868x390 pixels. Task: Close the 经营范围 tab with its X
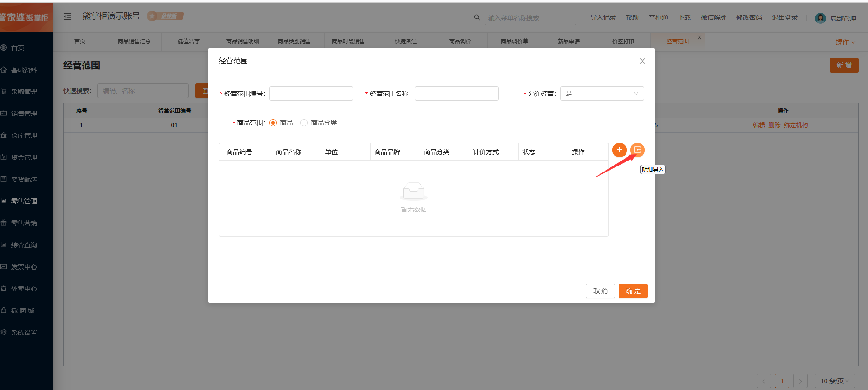coord(699,37)
